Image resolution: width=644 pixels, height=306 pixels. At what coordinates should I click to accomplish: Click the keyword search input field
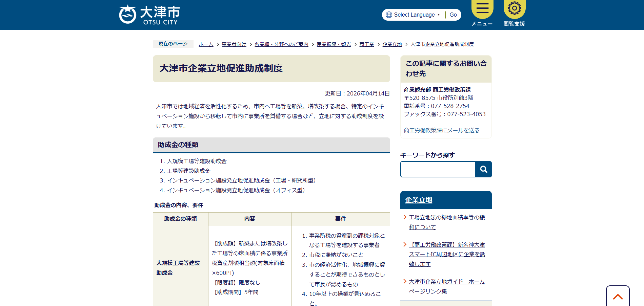(x=438, y=169)
